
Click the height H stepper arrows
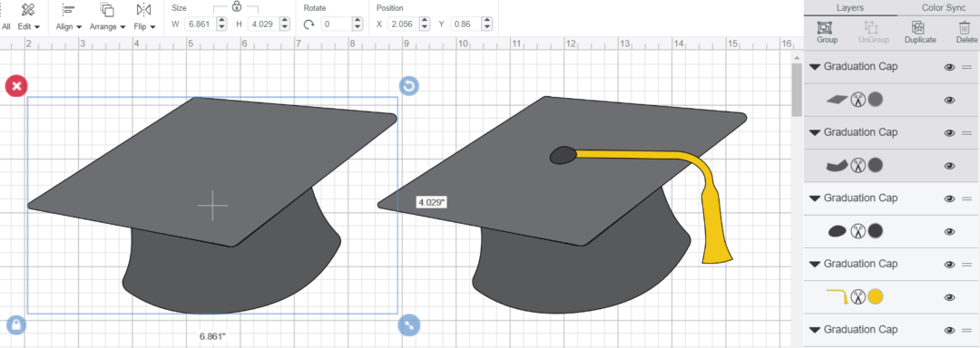(285, 24)
